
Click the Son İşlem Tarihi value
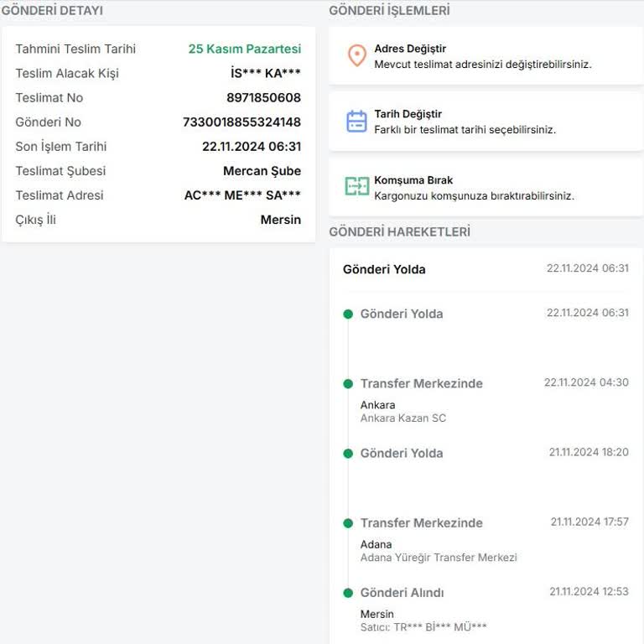tap(252, 147)
